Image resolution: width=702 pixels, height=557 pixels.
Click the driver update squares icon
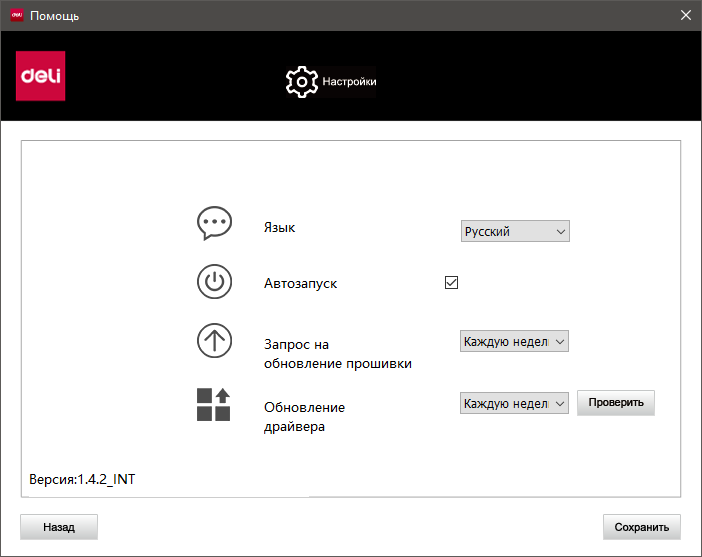tap(214, 405)
